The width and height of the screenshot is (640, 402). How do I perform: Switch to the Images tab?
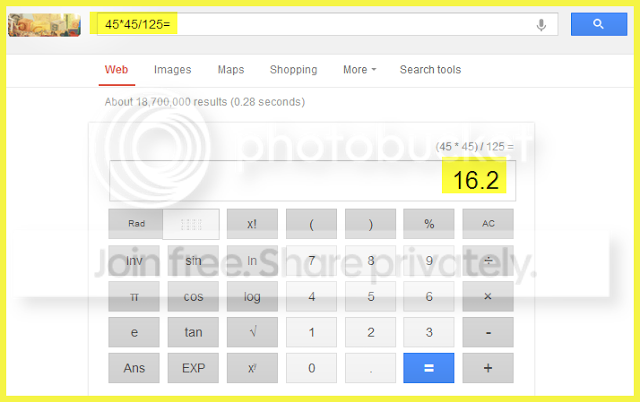172,70
